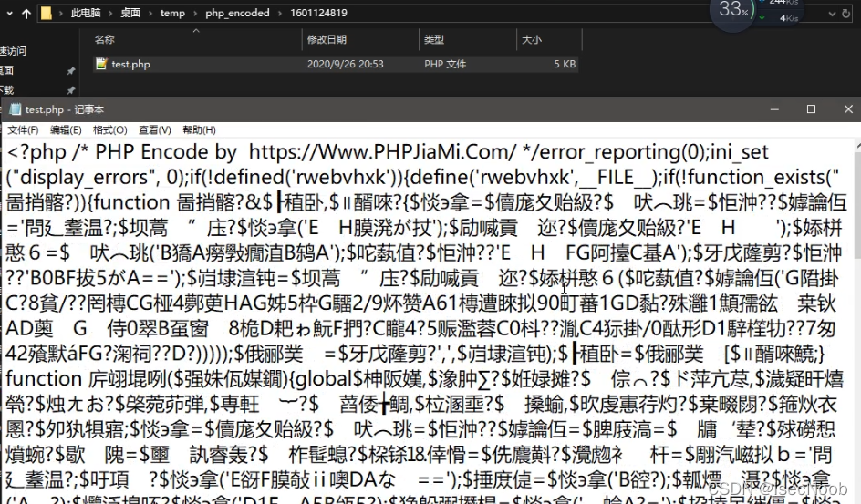Open the '格式(O)' menu in Notepad
This screenshot has width=861, height=504.
[109, 130]
